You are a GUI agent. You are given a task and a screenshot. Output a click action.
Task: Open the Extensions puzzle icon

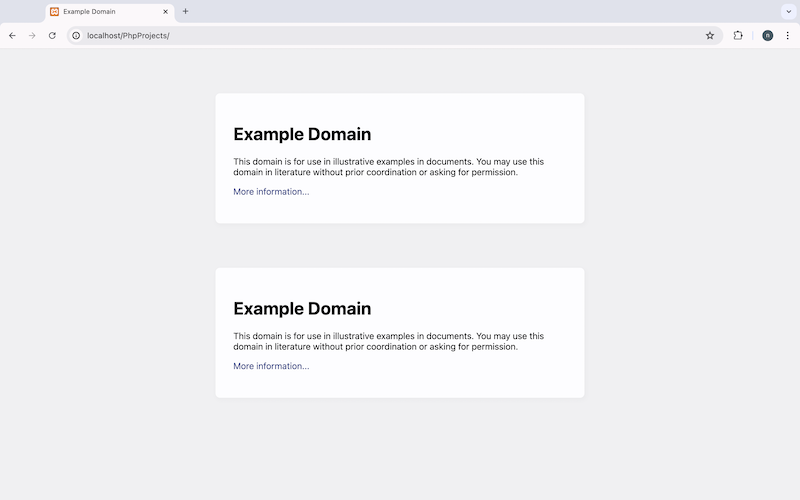738,35
